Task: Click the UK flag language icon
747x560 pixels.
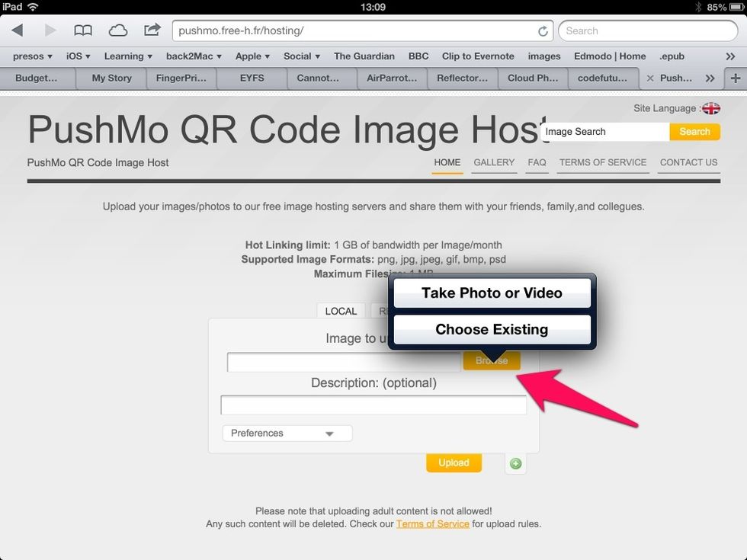Action: point(710,108)
